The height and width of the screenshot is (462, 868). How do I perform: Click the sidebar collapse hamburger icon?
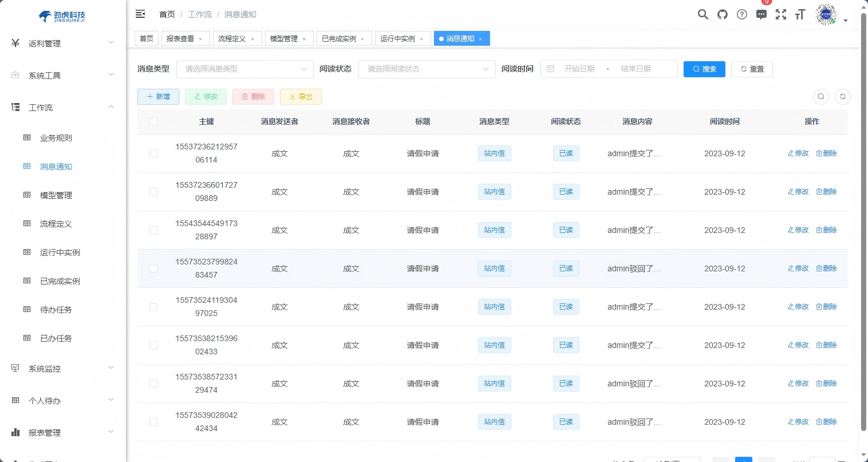[140, 14]
